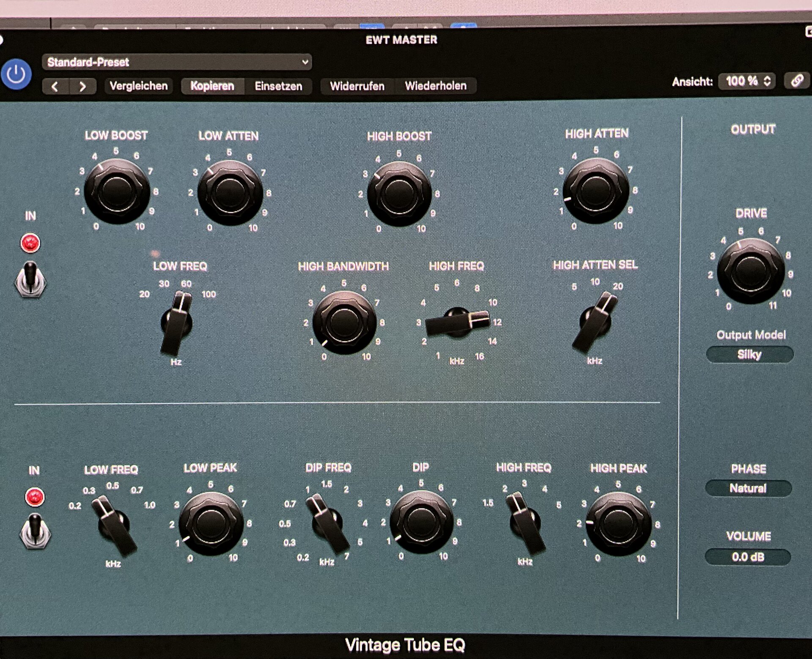Screen dimensions: 812x659
Task: Click the blue plugin power button
Action: click(x=16, y=75)
